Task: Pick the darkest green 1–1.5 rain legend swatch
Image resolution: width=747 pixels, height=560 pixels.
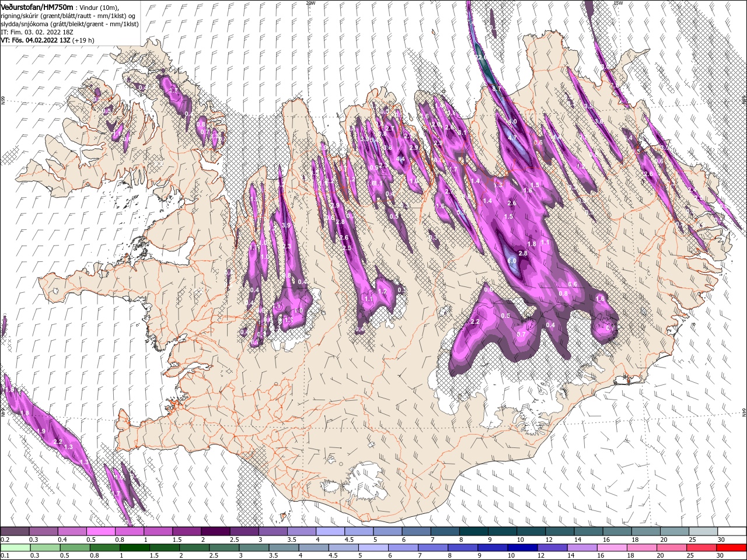Action: tap(135, 548)
